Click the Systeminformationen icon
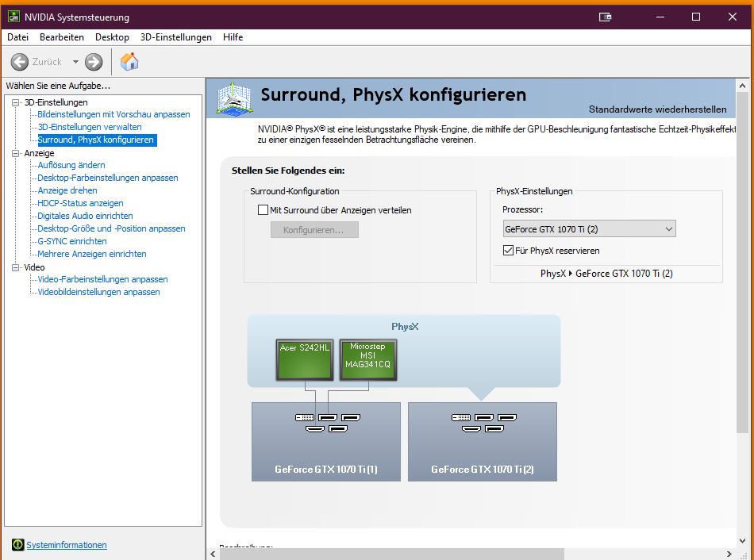This screenshot has width=754, height=560. point(17,545)
